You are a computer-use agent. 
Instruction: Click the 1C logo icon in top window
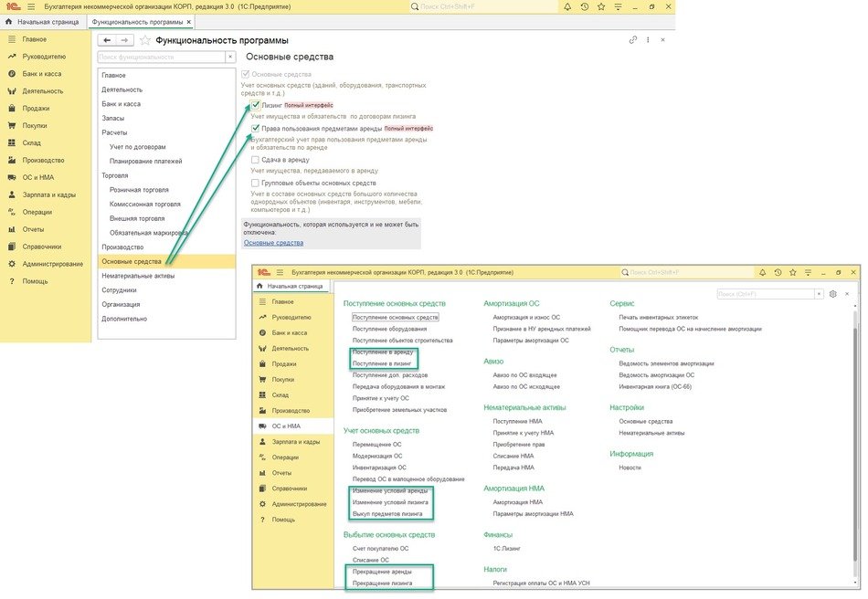click(14, 6)
